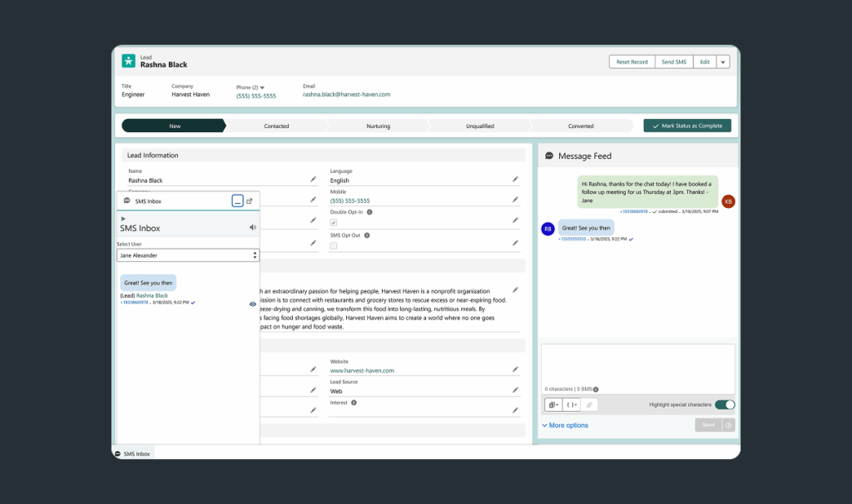This screenshot has height=504, width=852.
Task: Toggle the Double Opt-In checkbox
Action: pos(334,223)
